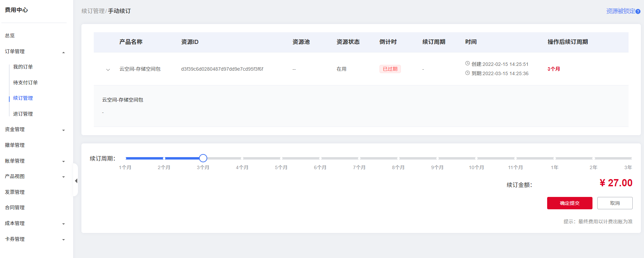Expand the 成本管理 menu section
This screenshot has height=258, width=644.
[x=63, y=224]
